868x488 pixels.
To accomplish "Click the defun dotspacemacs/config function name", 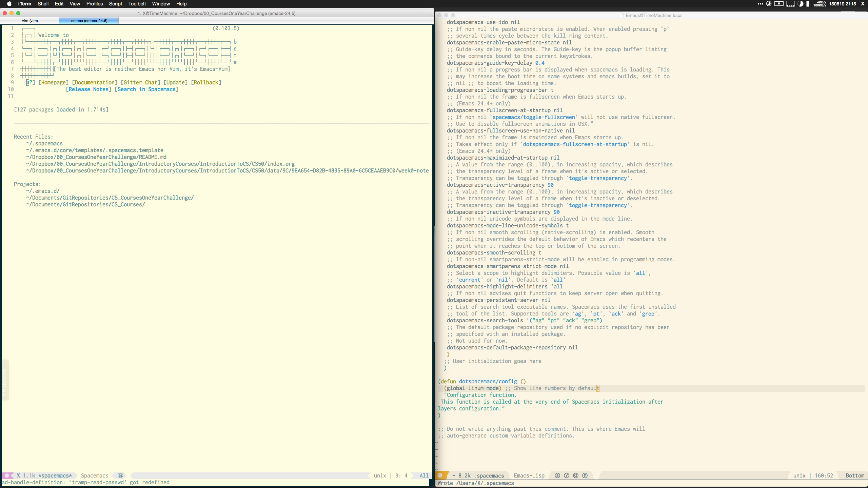I will point(488,381).
